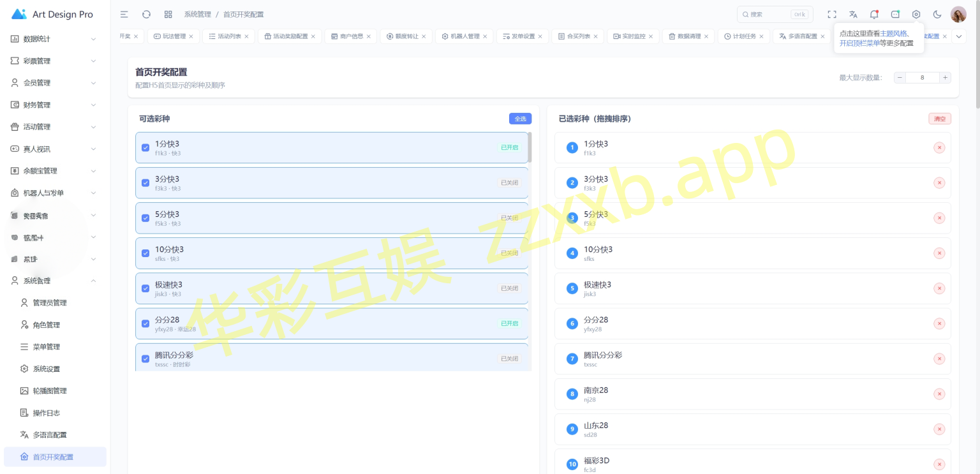This screenshot has height=474, width=980.
Task: Click the 清空 button
Action: (x=939, y=119)
